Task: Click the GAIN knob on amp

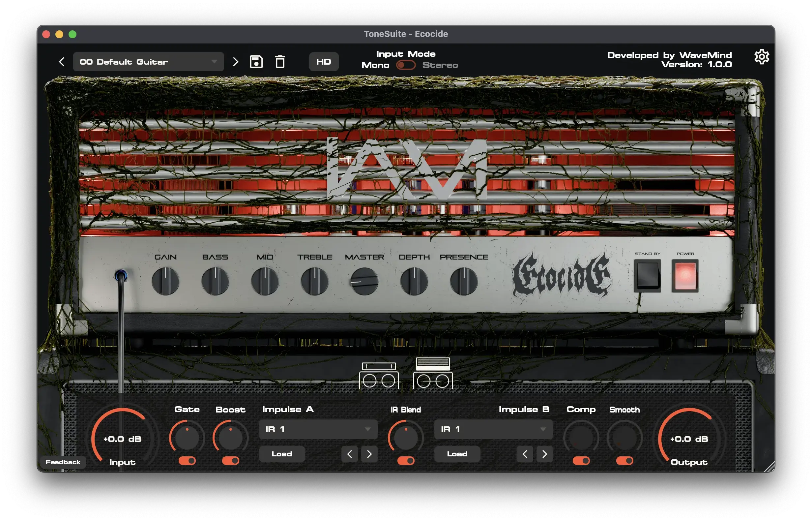Action: 165,281
